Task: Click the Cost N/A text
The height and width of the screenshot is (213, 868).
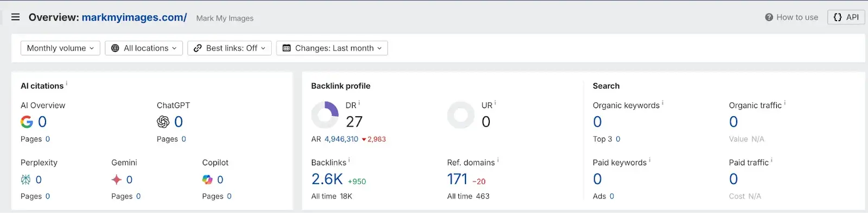Action: [745, 196]
